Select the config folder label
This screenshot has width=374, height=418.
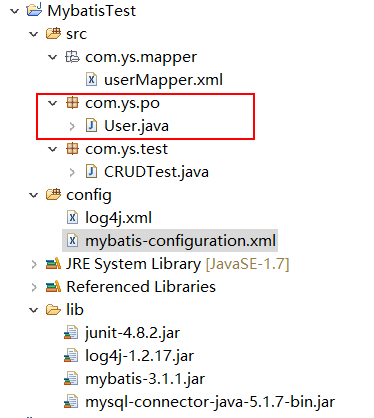click(89, 195)
